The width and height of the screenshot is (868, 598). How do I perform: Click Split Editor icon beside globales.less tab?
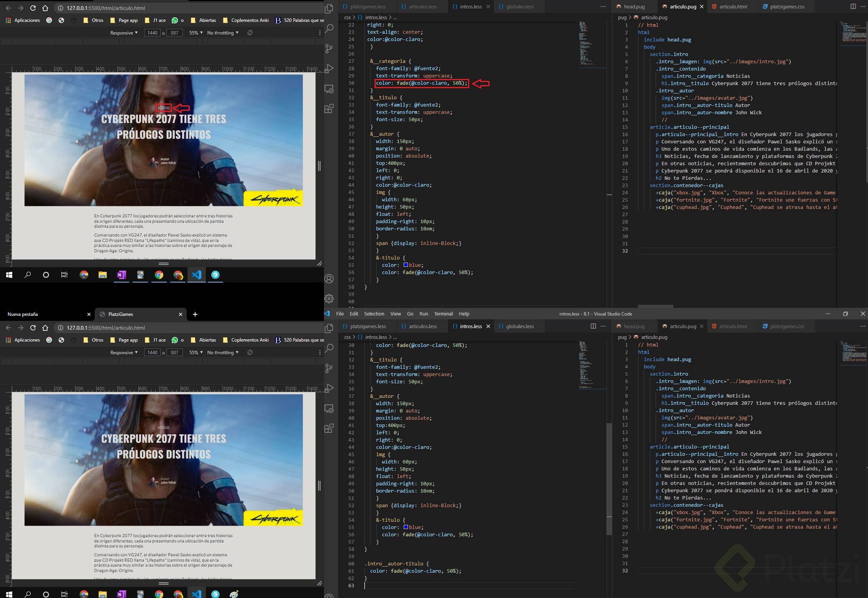pos(593,326)
